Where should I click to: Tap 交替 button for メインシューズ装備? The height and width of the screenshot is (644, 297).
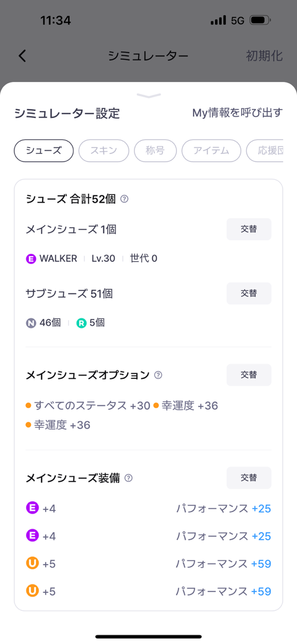pos(249,478)
